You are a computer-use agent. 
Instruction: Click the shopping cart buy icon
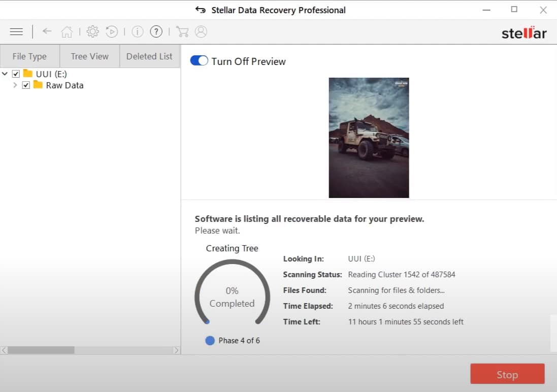[182, 31]
